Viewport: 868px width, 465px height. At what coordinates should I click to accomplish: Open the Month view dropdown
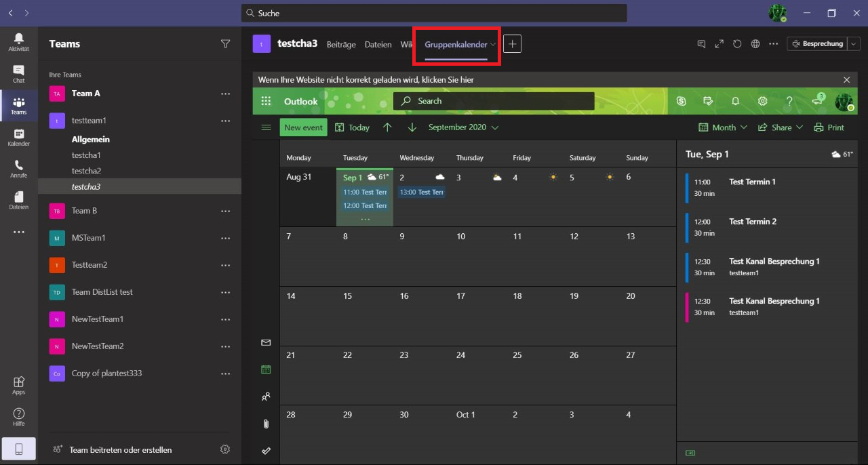[723, 127]
